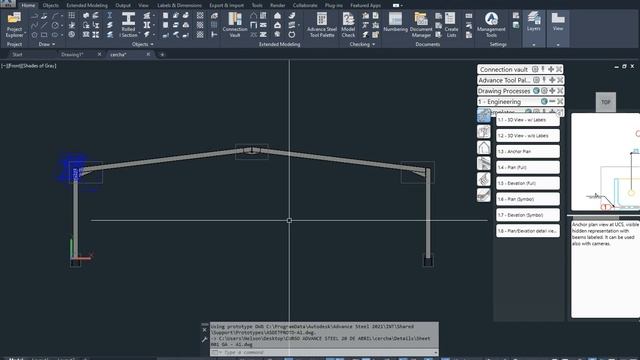The image size is (640, 360).
Task: Close the Drawing Processes palette
Action: pos(560,91)
